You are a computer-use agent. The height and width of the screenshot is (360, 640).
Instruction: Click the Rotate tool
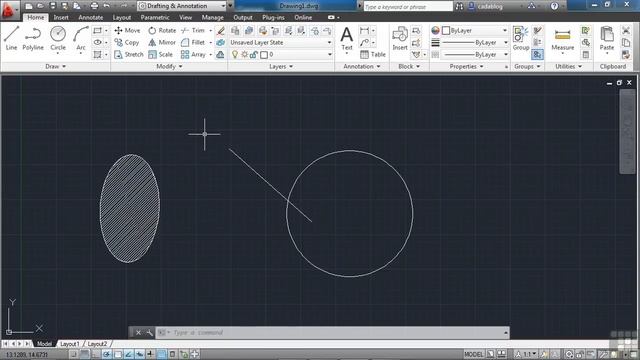162,30
